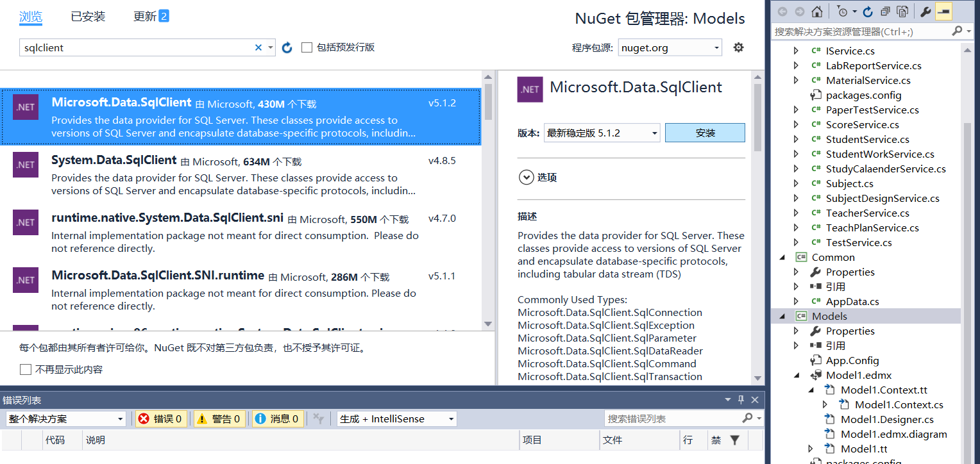This screenshot has width=980, height=464.
Task: Select the System.Data.SqlClient package row
Action: click(x=241, y=175)
